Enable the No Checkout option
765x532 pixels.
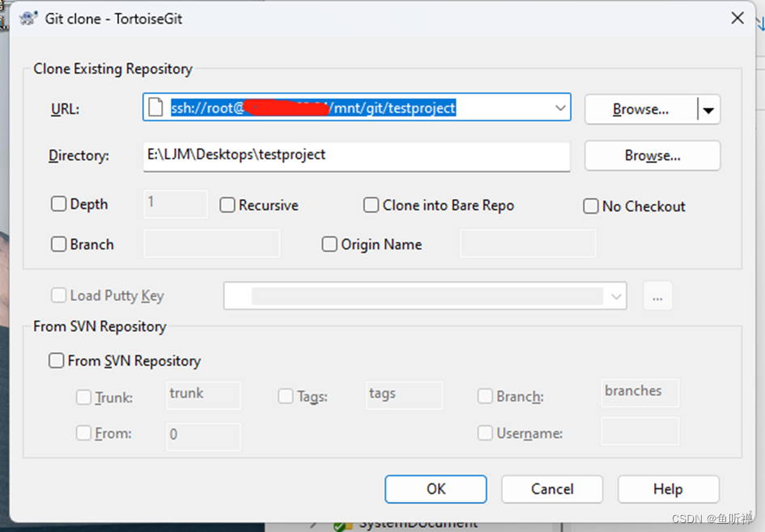pyautogui.click(x=591, y=206)
